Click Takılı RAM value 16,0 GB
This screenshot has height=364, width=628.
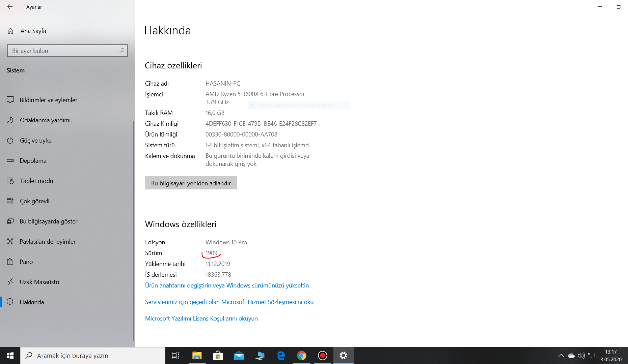tap(215, 113)
